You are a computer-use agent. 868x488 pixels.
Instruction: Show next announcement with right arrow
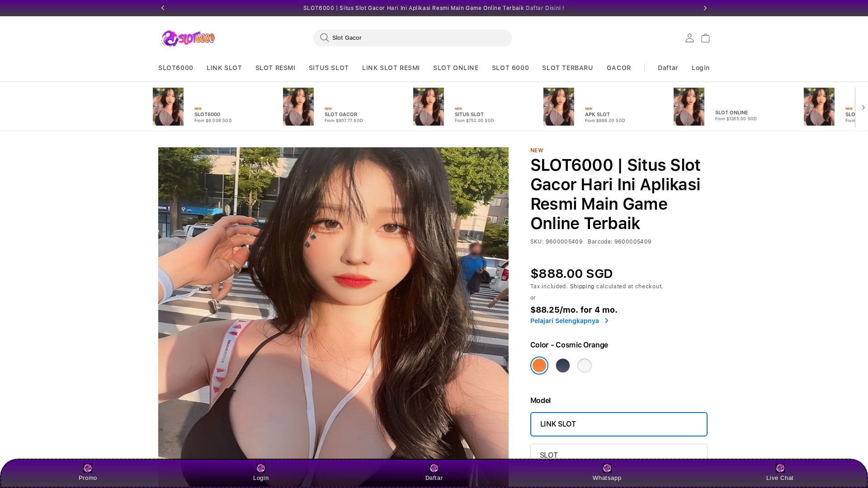click(705, 8)
